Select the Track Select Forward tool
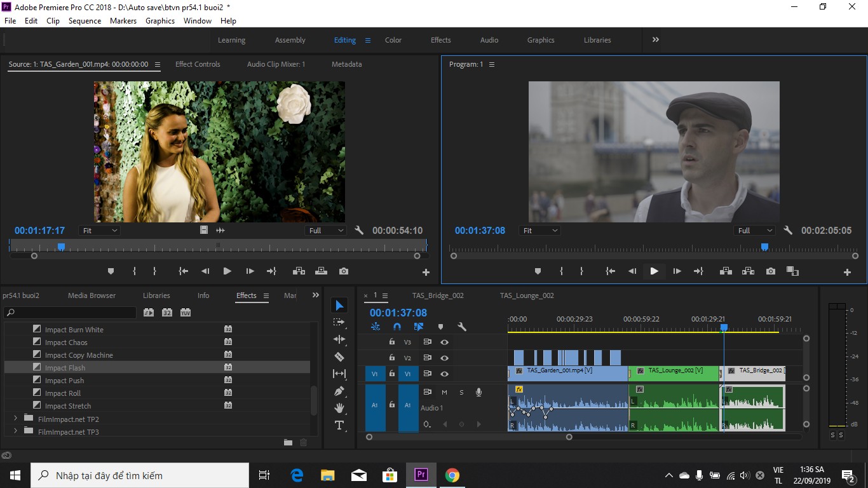 339,322
